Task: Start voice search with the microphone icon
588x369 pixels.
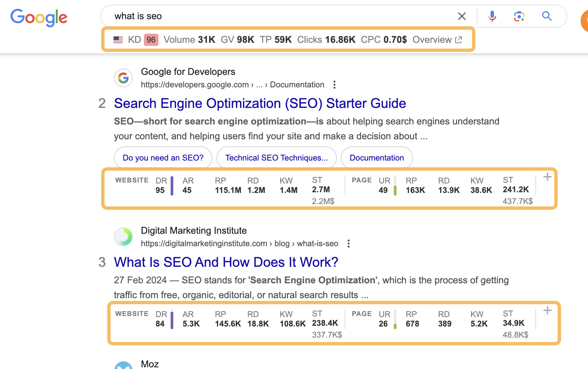Action: (492, 16)
